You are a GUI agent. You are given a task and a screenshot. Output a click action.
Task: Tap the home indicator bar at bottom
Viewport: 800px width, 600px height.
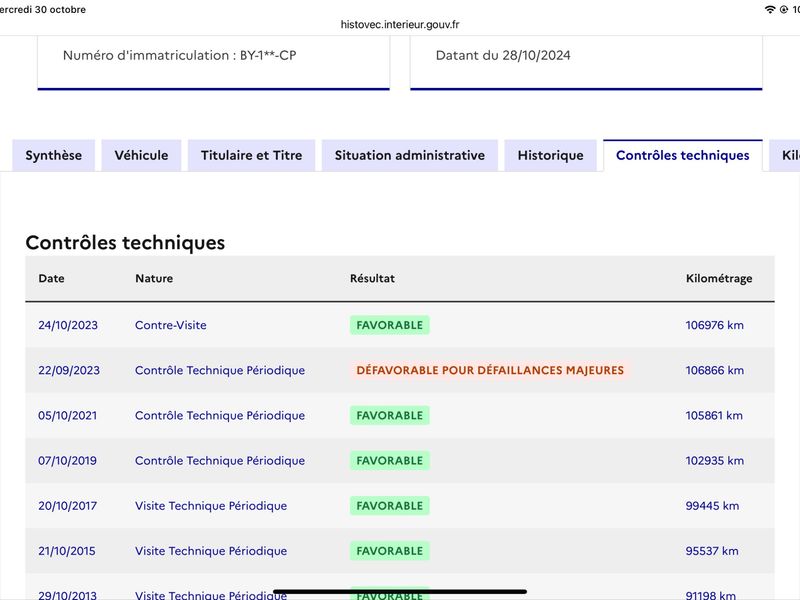pos(400,592)
